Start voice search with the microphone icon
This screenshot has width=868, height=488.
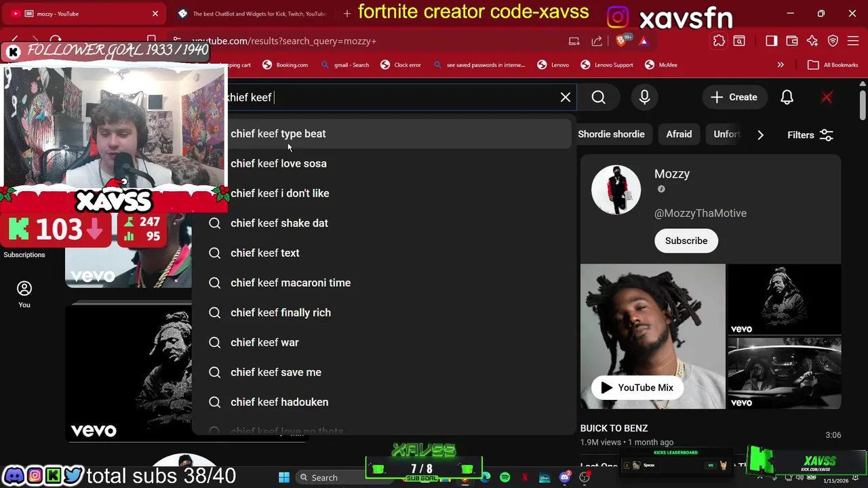[644, 98]
